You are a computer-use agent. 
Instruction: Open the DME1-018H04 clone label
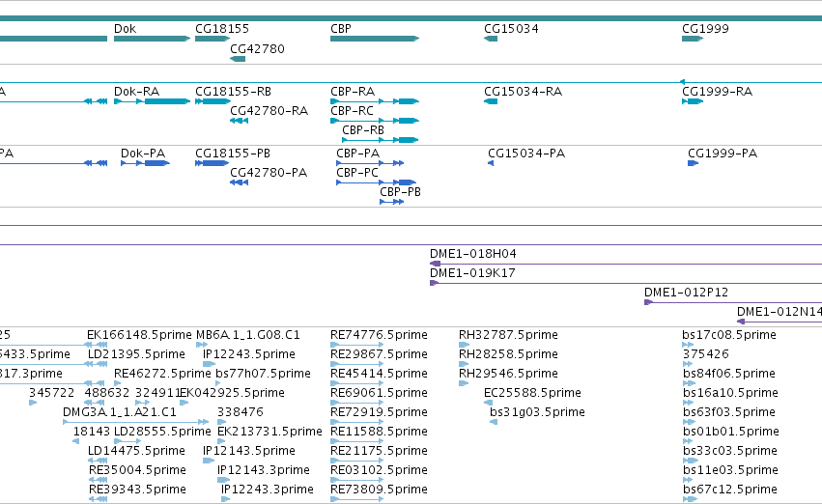point(473,254)
